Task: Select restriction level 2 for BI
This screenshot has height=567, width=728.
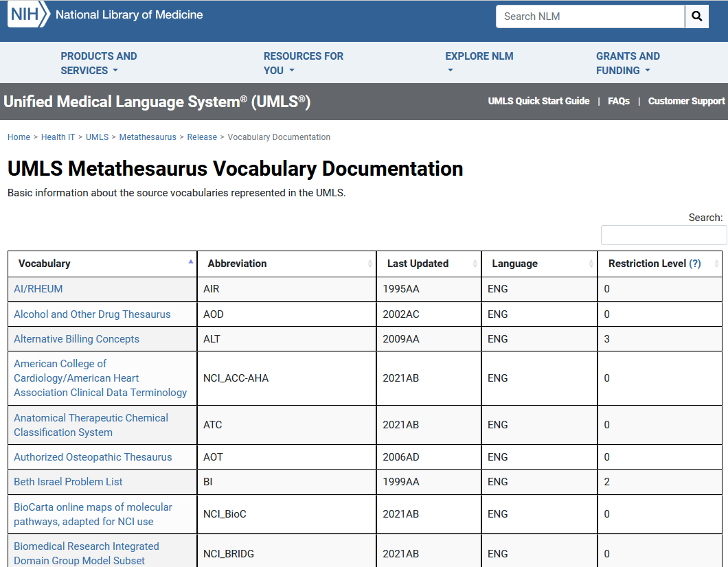Action: coord(606,482)
